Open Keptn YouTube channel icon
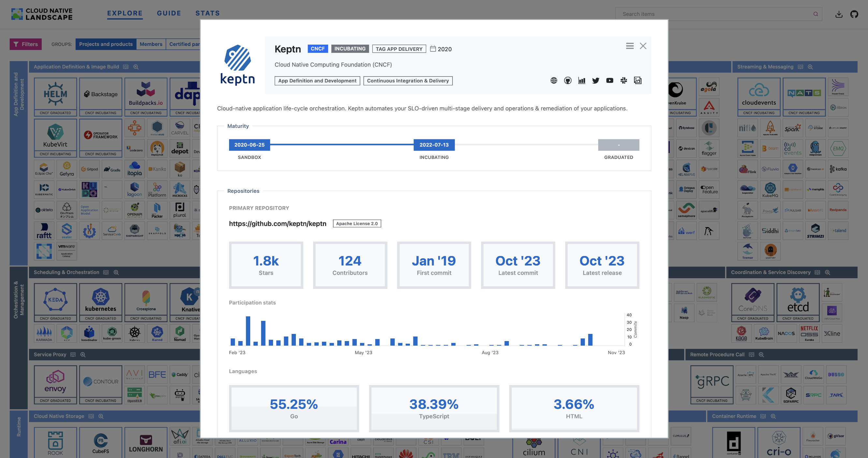This screenshot has width=868, height=458. pyautogui.click(x=610, y=80)
